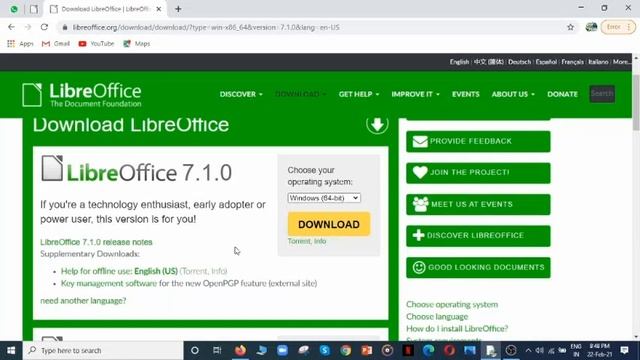
Task: Click the volume speaker tray icon
Action: [540, 350]
